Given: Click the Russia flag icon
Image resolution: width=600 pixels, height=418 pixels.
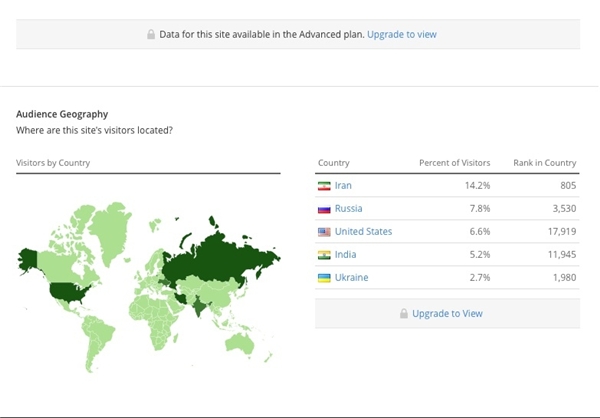Looking at the screenshot, I should tap(324, 209).
